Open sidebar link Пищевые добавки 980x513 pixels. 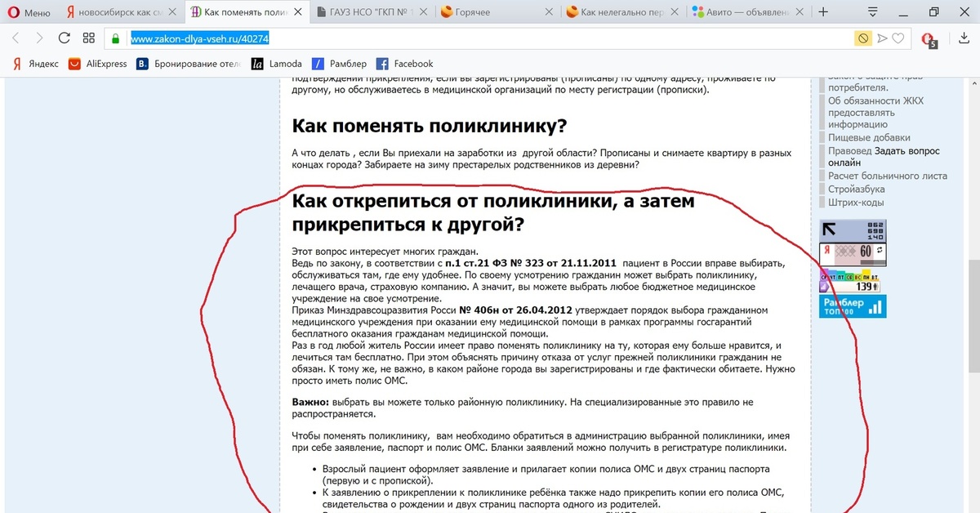click(x=869, y=138)
